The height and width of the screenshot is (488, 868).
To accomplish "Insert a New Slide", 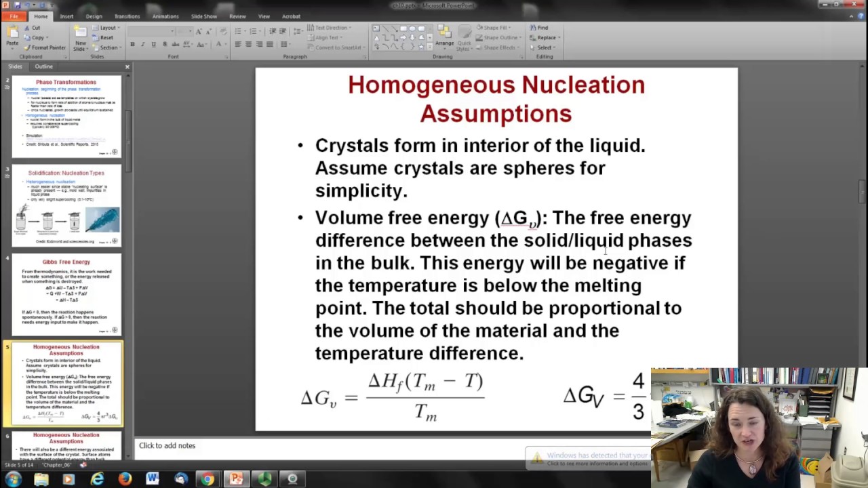I will (x=81, y=38).
